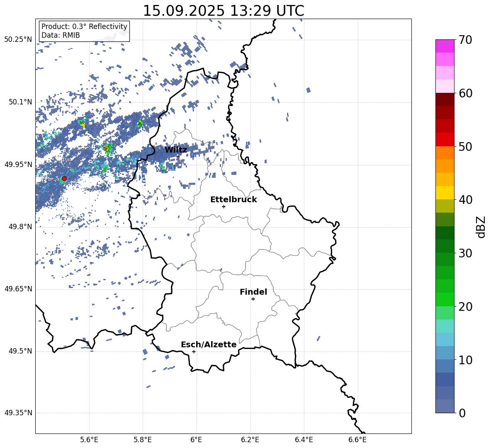This screenshot has width=491, height=448.
Task: Click the orange colorbar swatch below 50
Action: pyautogui.click(x=445, y=153)
